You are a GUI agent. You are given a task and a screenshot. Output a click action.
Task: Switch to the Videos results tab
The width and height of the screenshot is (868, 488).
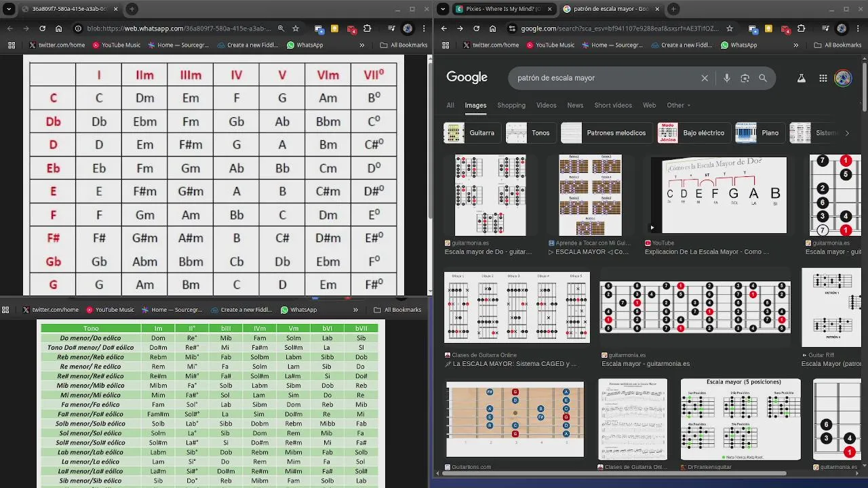[x=546, y=105]
